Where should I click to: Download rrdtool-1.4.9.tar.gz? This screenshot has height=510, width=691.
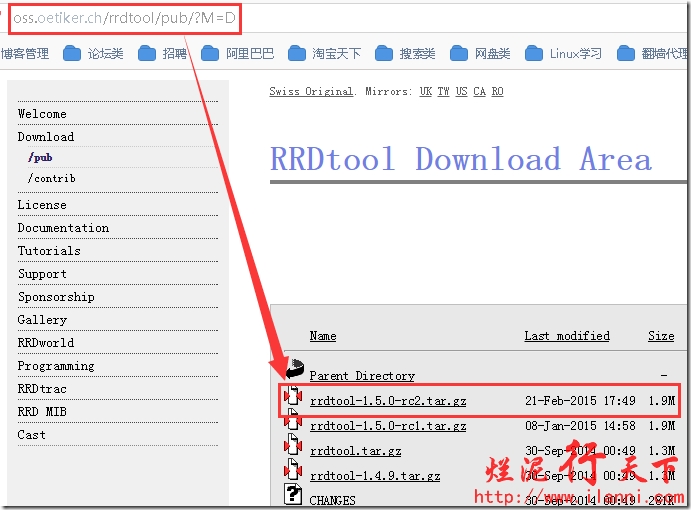pyautogui.click(x=375, y=476)
